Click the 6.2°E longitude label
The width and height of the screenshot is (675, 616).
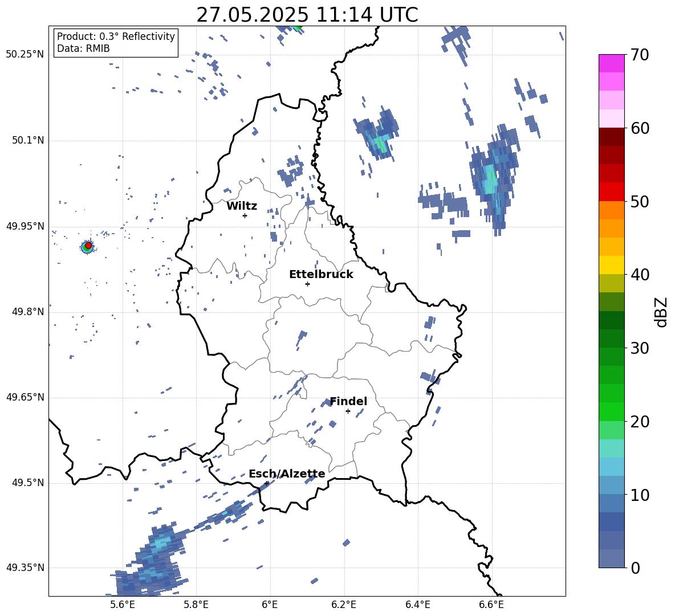344,605
